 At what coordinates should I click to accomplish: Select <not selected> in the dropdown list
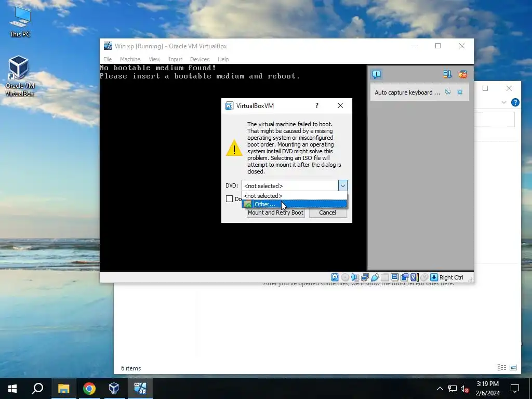(x=294, y=196)
